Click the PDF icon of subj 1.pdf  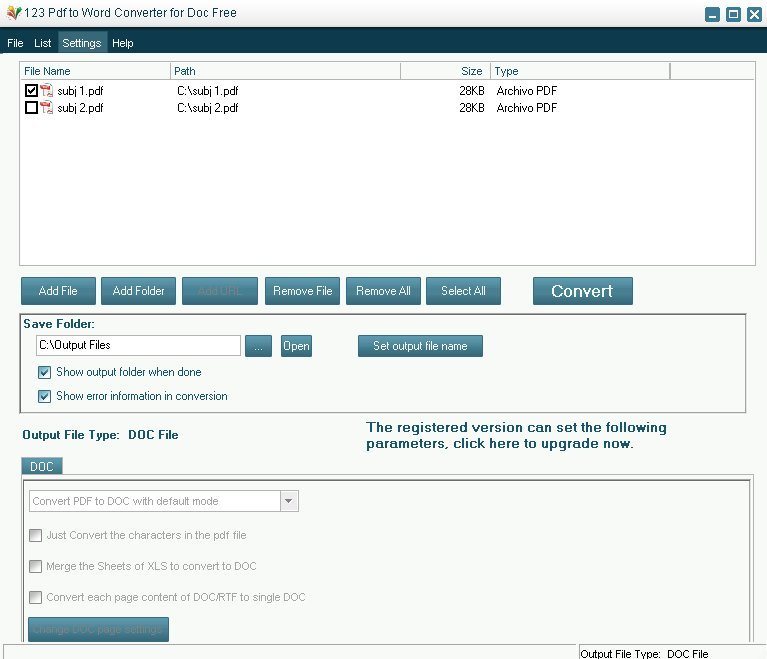point(46,91)
